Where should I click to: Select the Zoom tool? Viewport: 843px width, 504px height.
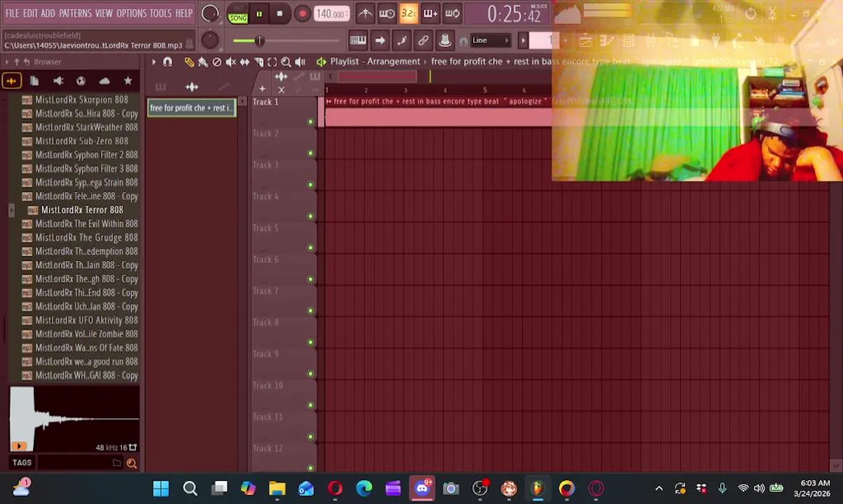[x=286, y=62]
